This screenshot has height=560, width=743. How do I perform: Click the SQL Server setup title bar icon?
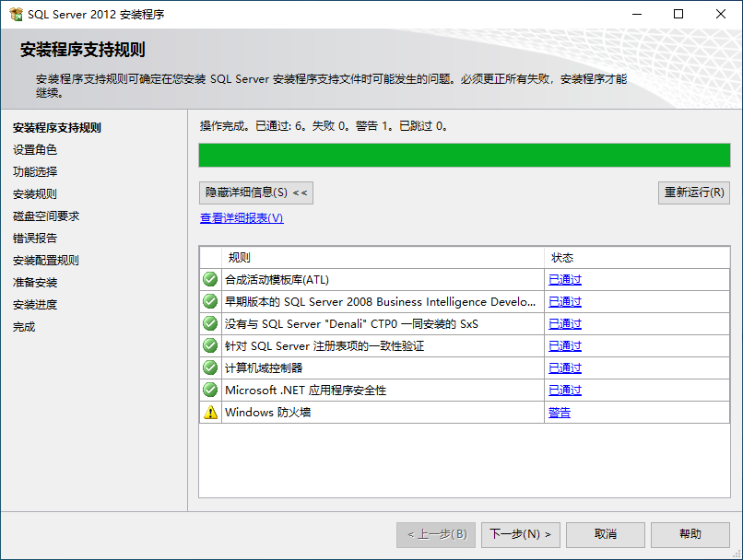coord(16,14)
